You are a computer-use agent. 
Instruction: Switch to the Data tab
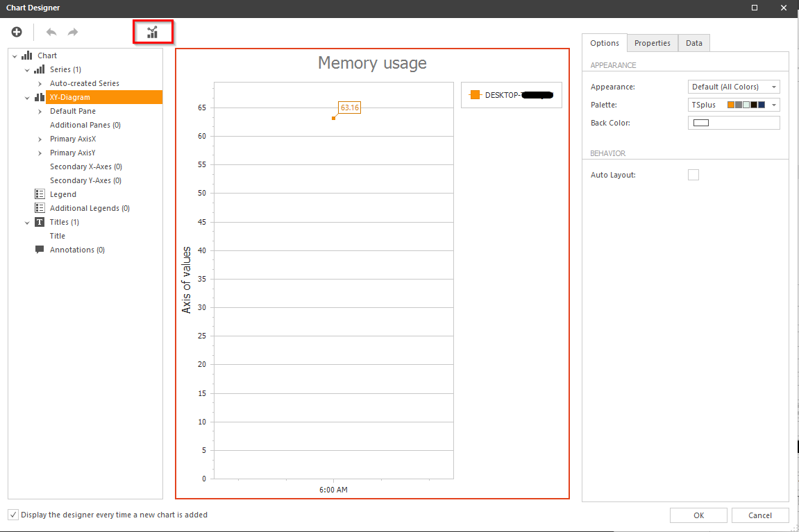693,42
